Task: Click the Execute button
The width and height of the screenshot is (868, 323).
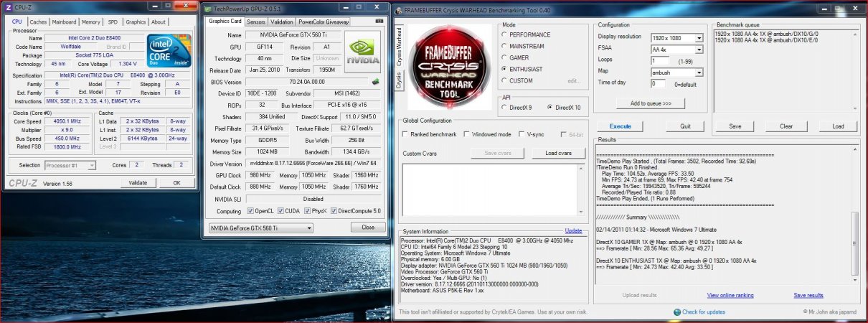Action: click(620, 126)
